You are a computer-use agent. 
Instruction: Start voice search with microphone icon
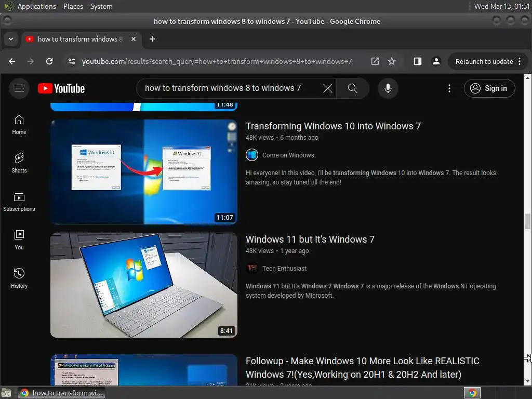(388, 88)
